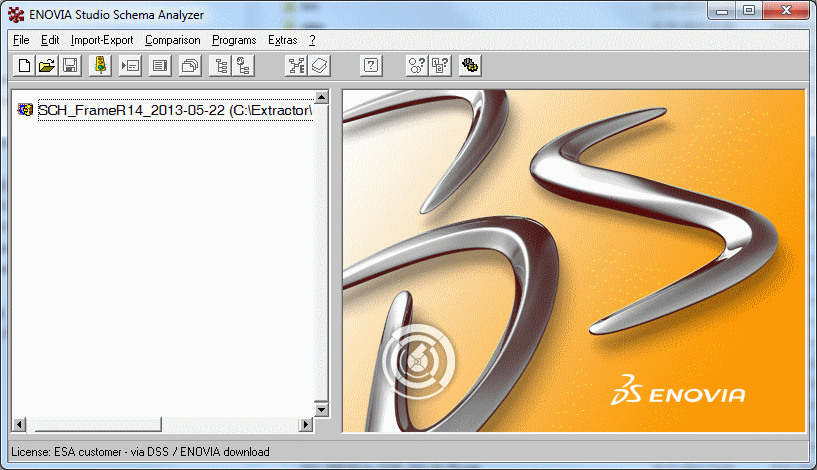Open the ? help menu
Viewport: 817px width, 470px height.
(312, 40)
